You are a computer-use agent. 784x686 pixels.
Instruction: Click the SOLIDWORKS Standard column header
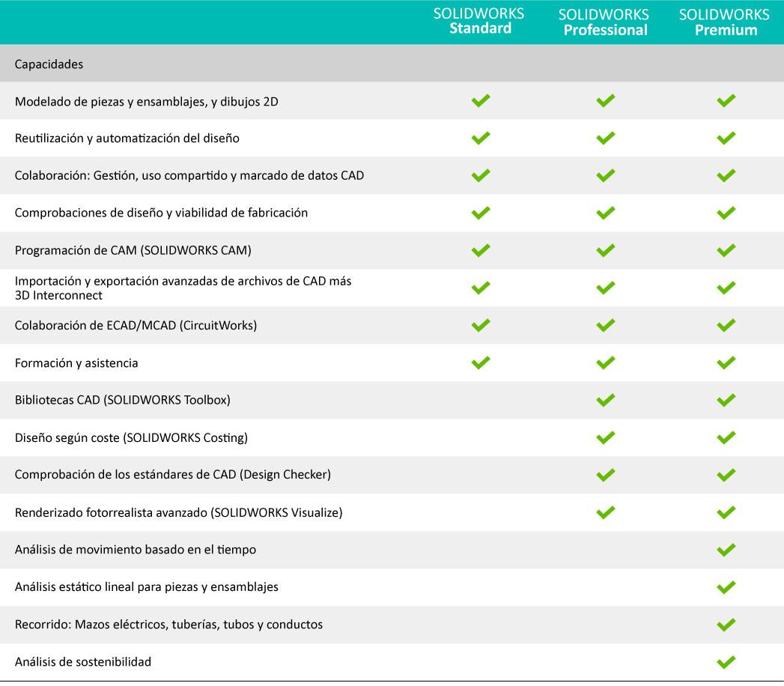tap(479, 21)
